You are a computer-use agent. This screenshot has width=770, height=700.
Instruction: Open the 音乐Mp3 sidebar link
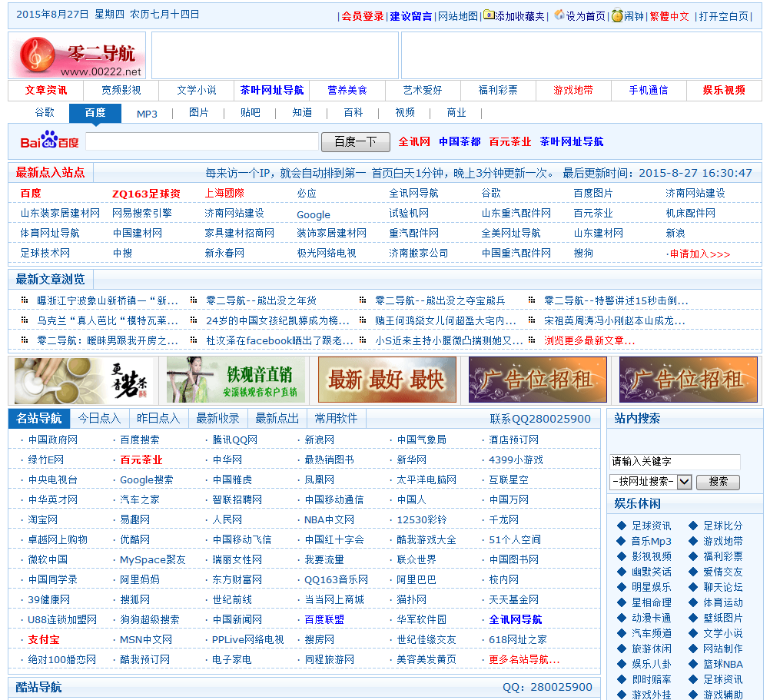(651, 542)
